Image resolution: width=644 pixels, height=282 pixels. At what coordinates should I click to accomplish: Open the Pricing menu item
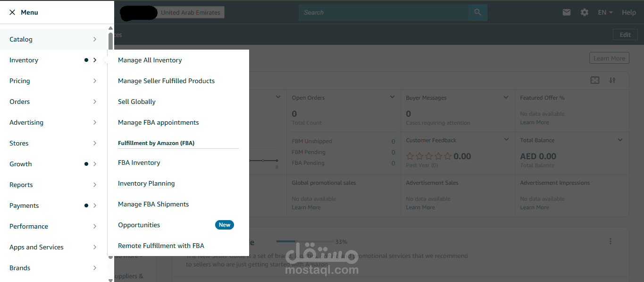53,81
